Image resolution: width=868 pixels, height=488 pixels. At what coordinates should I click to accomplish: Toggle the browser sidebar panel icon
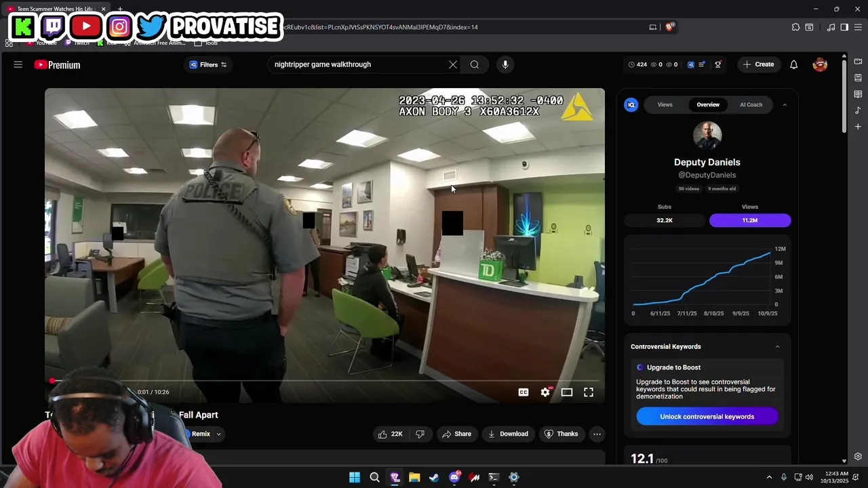pyautogui.click(x=844, y=27)
